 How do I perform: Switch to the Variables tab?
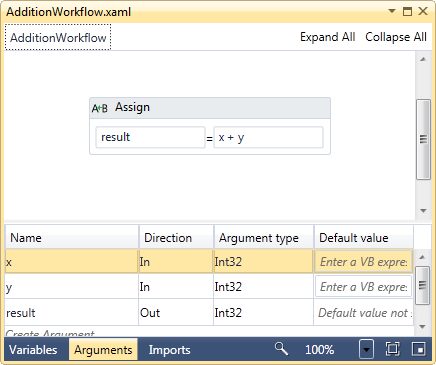click(x=33, y=350)
